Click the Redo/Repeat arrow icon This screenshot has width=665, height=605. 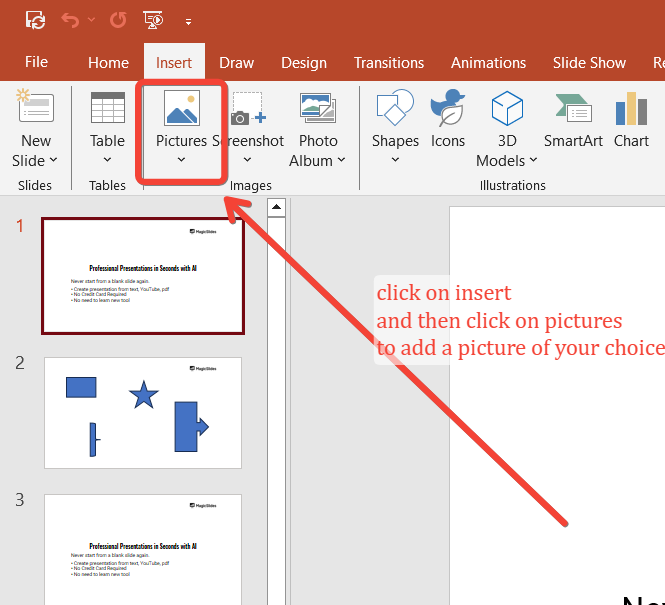pyautogui.click(x=117, y=19)
